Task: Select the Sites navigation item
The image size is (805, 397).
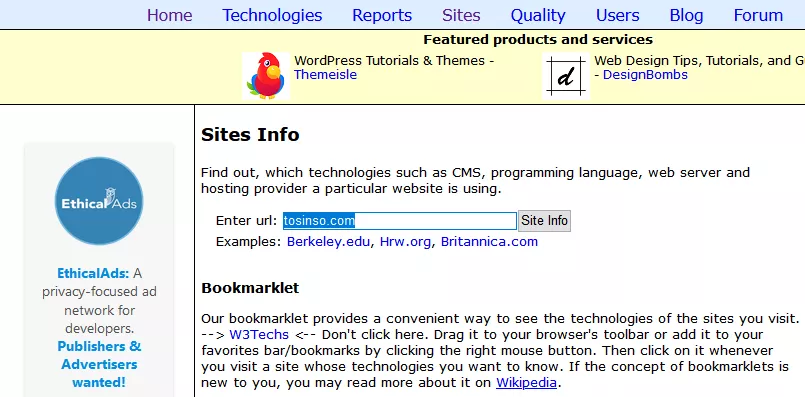Action: (461, 15)
